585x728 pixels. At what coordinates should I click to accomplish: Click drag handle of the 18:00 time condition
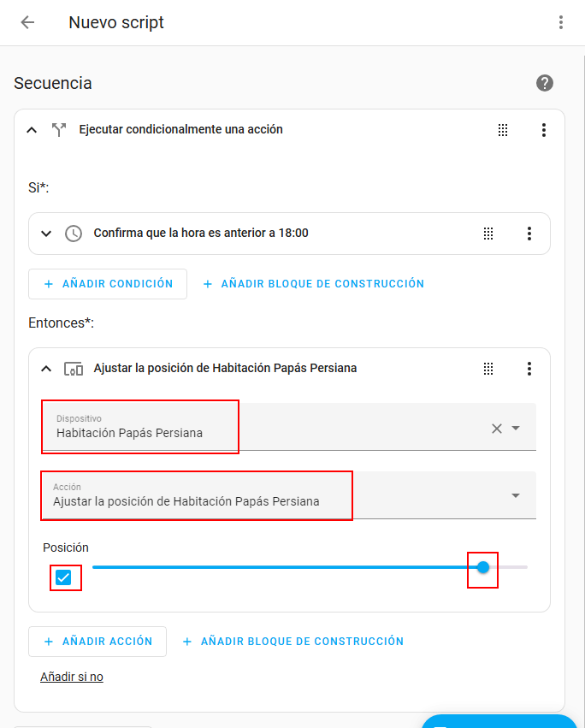(x=488, y=234)
